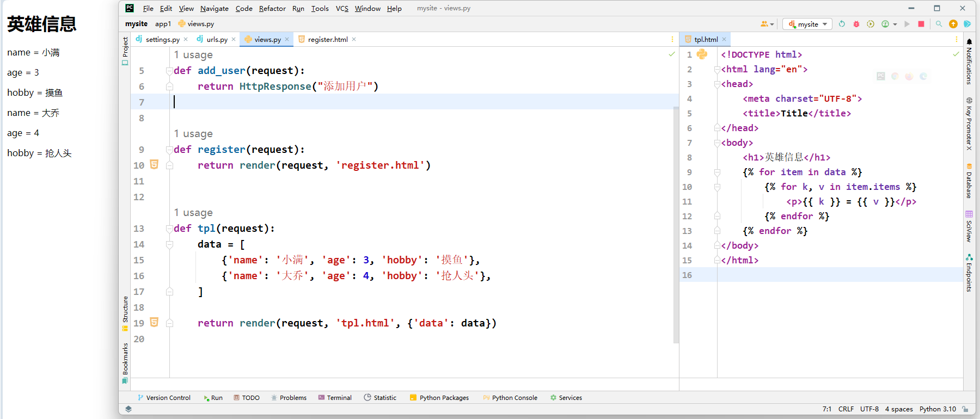Viewport: 980px width, 419px height.
Task: Open the Notifications bell panel
Action: click(969, 61)
